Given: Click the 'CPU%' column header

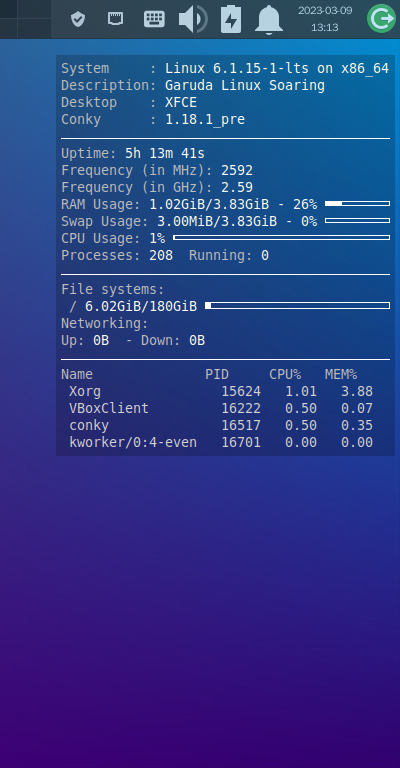Looking at the screenshot, I should point(285,375).
